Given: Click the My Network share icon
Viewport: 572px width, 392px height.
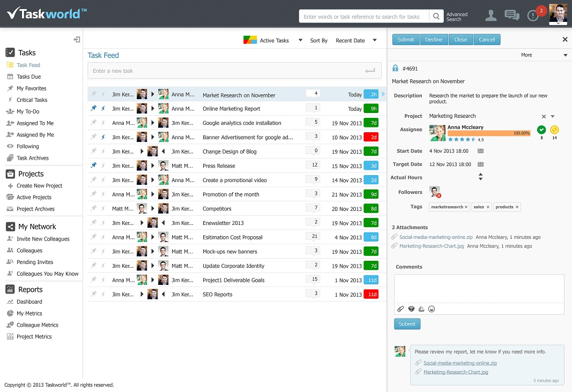Looking at the screenshot, I should pos(10,227).
